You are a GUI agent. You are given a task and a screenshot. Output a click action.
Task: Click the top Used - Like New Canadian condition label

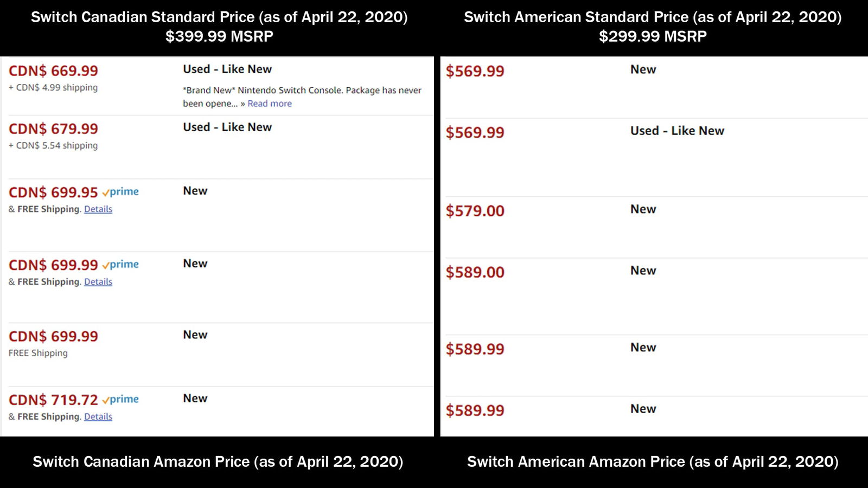click(227, 69)
